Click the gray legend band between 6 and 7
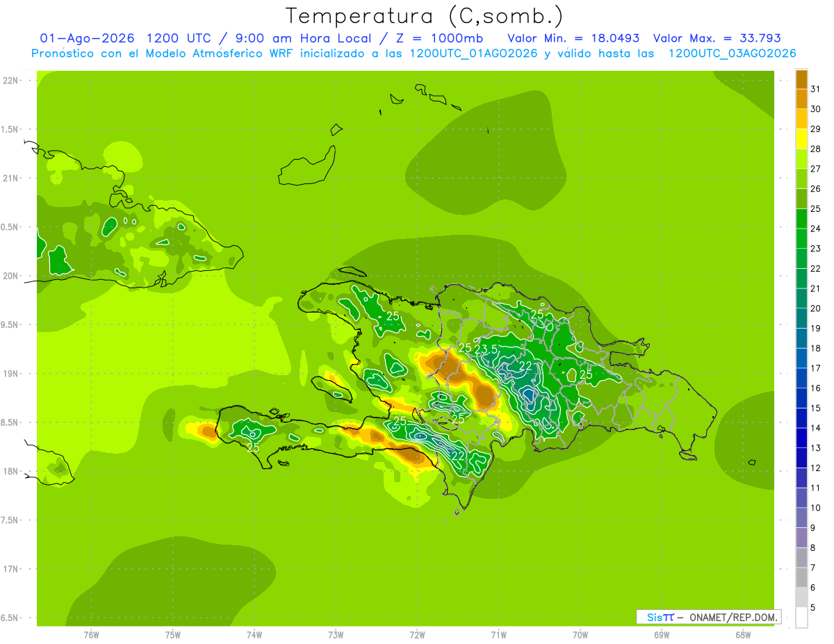 pyautogui.click(x=801, y=578)
